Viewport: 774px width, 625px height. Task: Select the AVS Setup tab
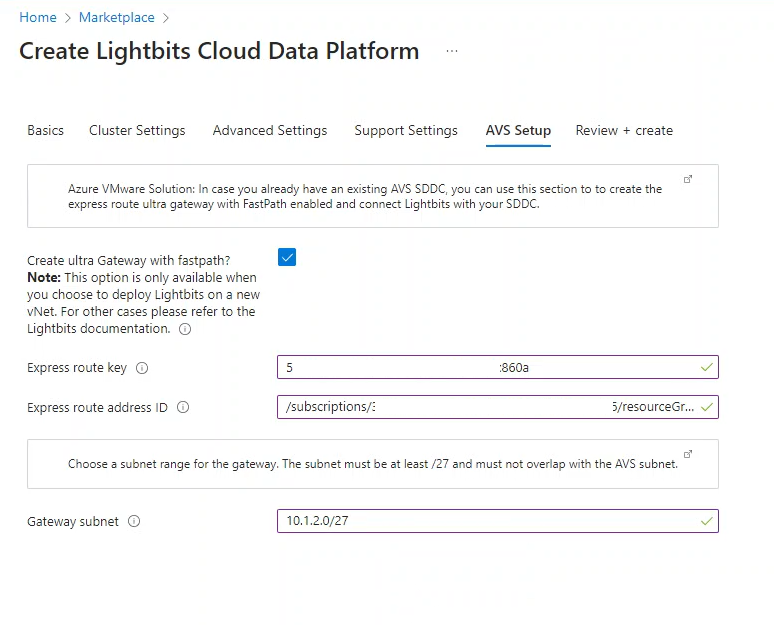click(518, 130)
